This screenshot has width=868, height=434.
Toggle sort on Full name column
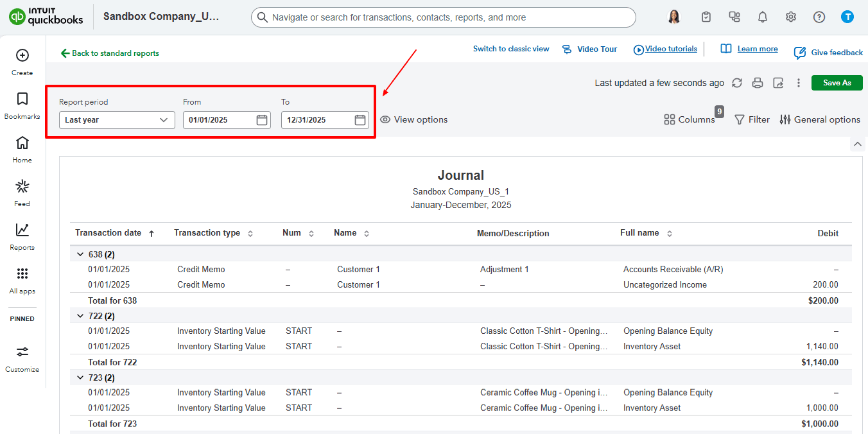[x=670, y=234]
